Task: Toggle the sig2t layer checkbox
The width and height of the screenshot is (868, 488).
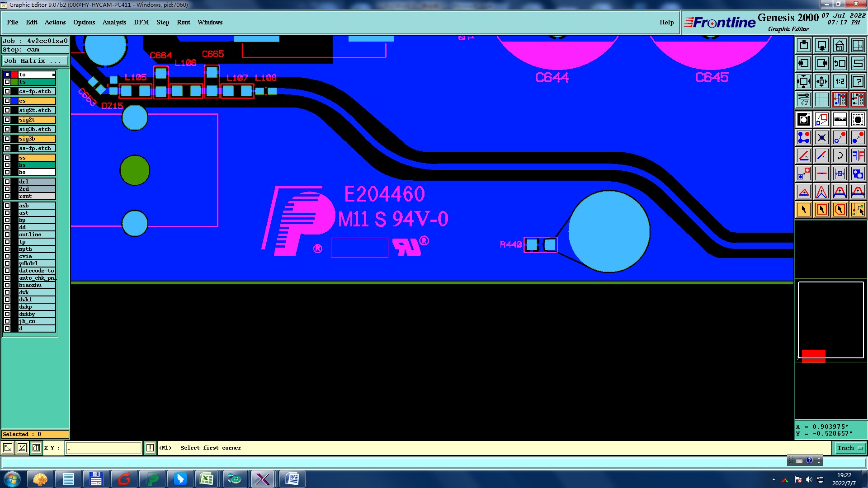Action: click(x=7, y=120)
